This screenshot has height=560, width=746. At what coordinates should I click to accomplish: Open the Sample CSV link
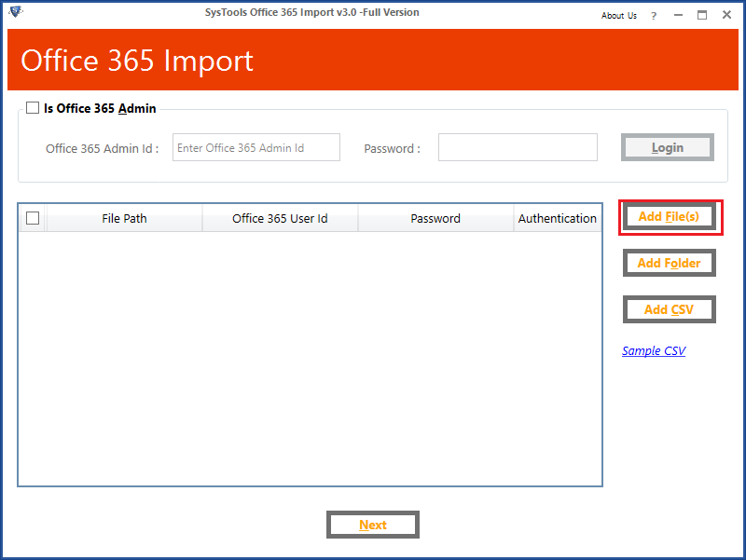click(x=654, y=351)
